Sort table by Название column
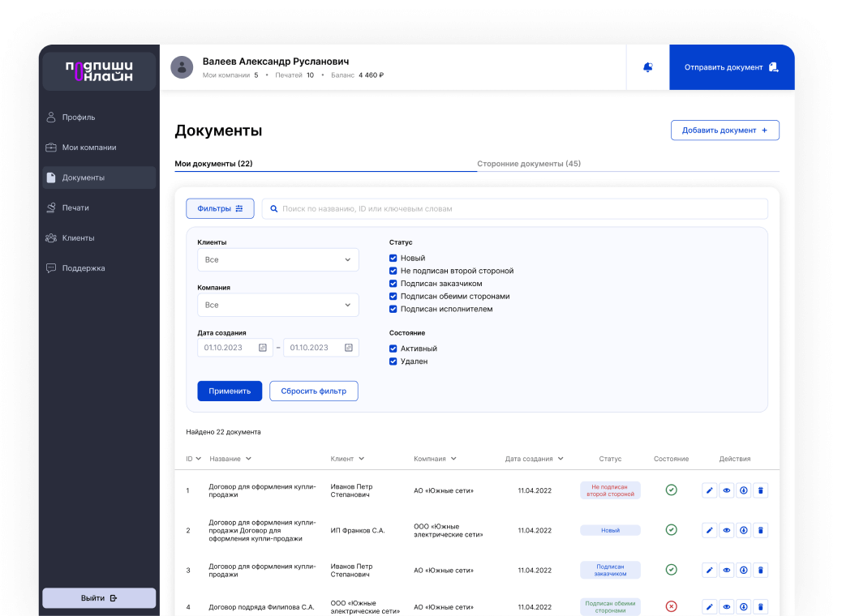Image resolution: width=842 pixels, height=616 pixels. (230, 459)
